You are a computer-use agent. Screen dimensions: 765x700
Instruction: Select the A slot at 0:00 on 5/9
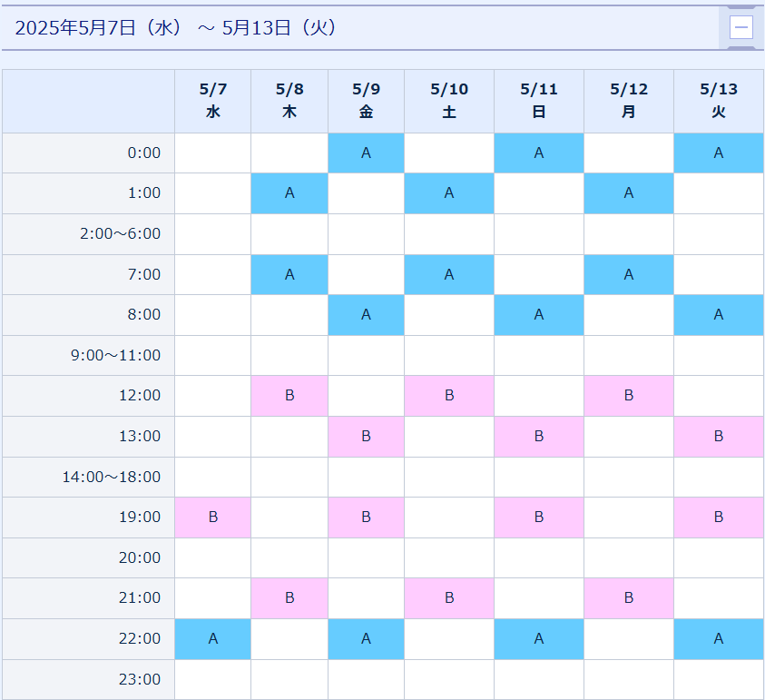point(366,153)
